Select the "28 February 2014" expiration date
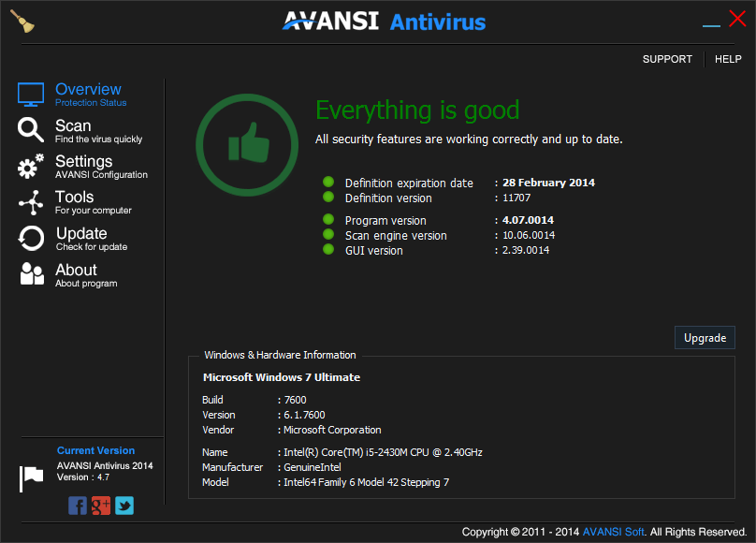Viewport: 756px width, 543px height. tap(548, 183)
